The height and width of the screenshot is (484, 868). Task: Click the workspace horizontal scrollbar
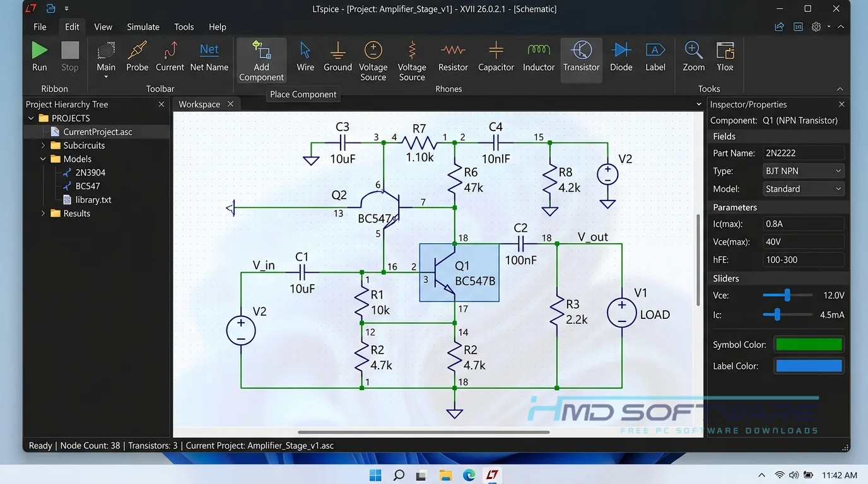click(423, 432)
